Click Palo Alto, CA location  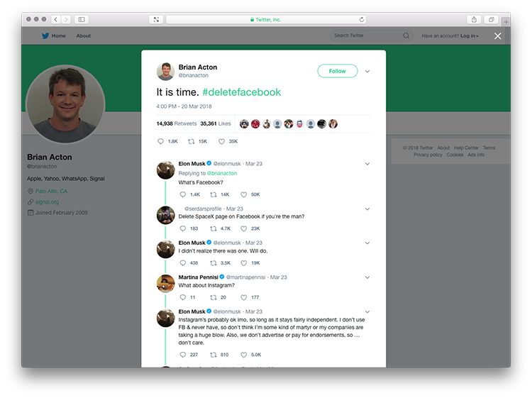click(51, 191)
